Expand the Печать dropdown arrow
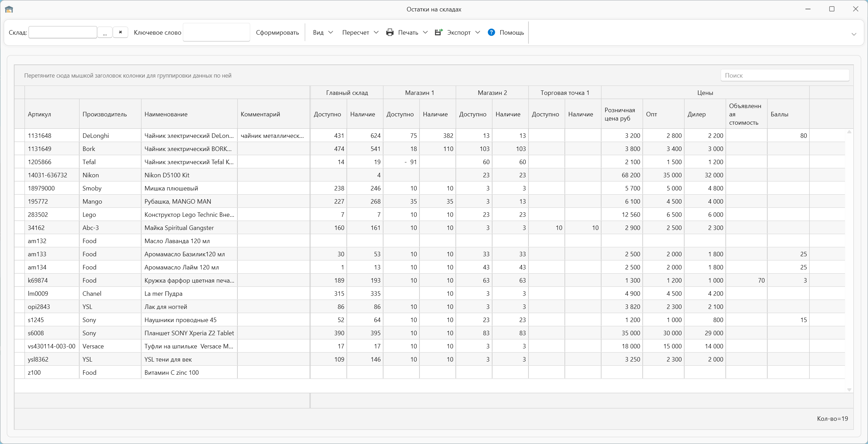 425,32
